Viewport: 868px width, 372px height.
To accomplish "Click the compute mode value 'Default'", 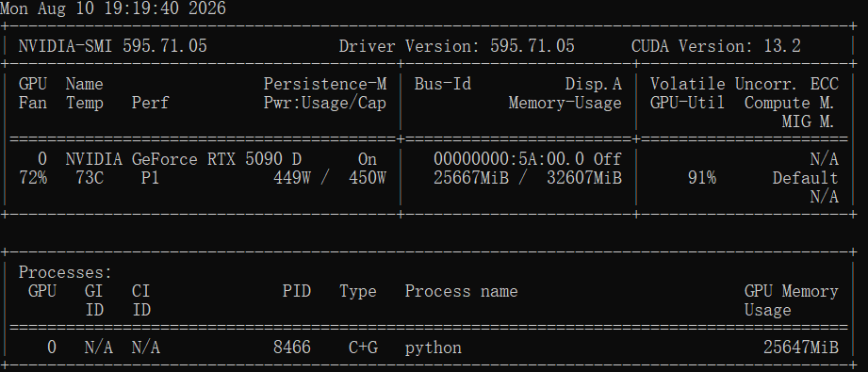I will (x=805, y=178).
